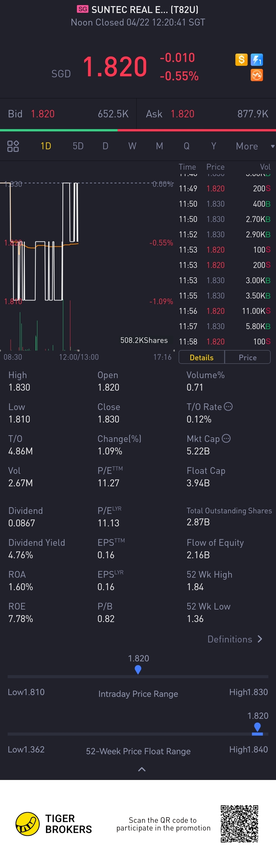Collapse the stock details panel

coord(142,769)
